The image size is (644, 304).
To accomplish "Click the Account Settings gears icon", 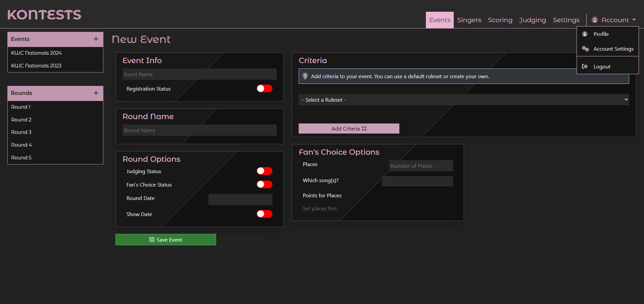I will [585, 49].
